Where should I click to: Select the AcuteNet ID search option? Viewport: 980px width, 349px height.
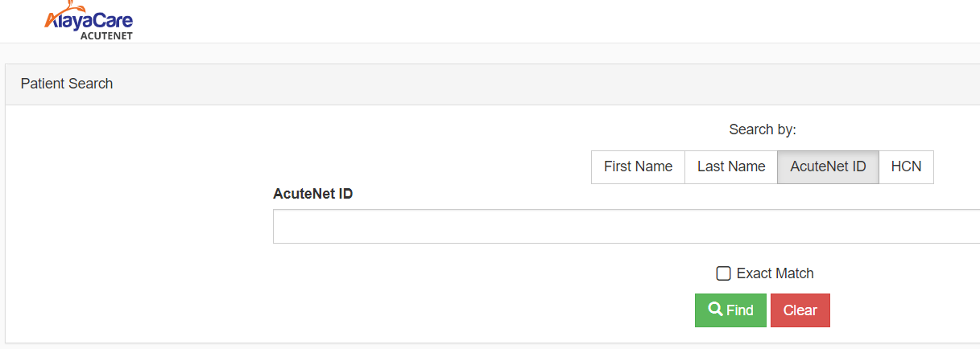(x=828, y=167)
